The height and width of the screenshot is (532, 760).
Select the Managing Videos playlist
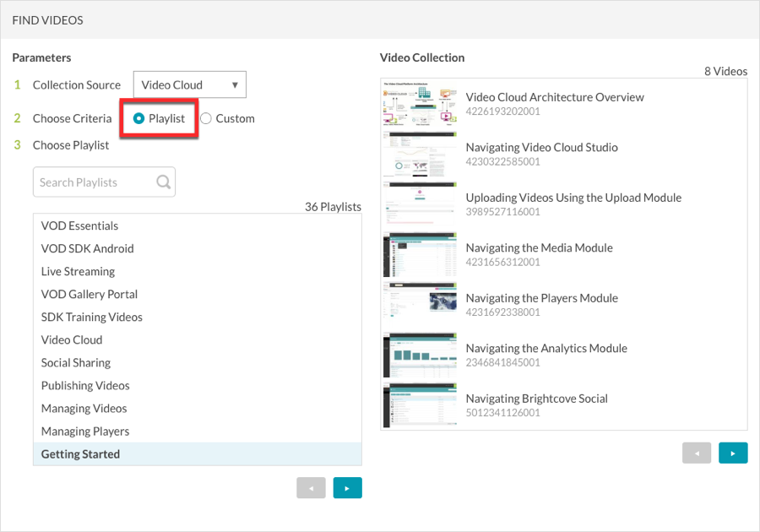click(198, 409)
